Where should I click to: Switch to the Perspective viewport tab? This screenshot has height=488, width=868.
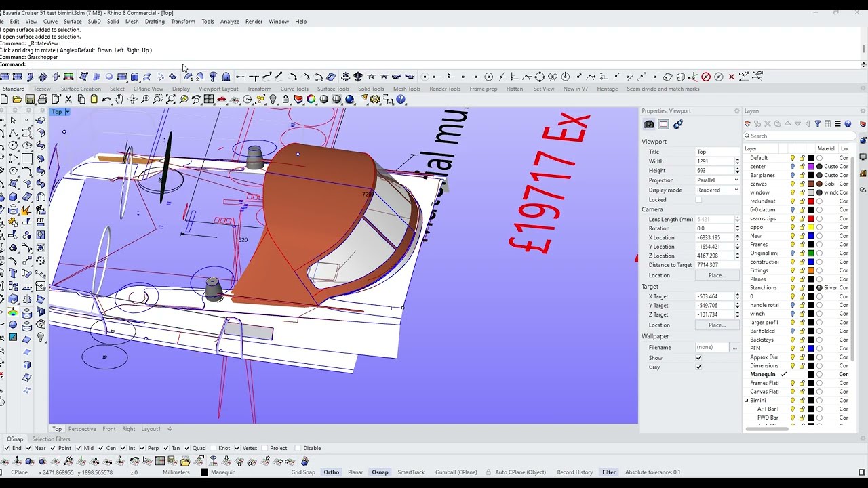click(x=82, y=429)
